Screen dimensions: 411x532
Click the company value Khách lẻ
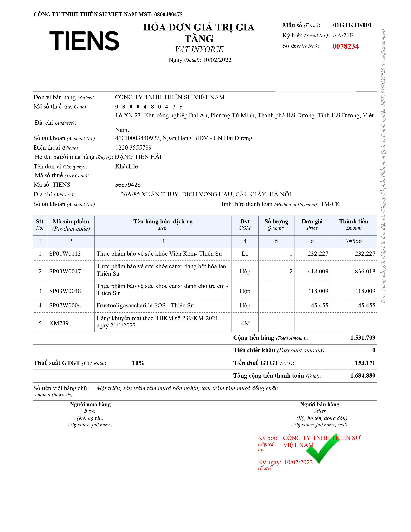click(x=126, y=167)
